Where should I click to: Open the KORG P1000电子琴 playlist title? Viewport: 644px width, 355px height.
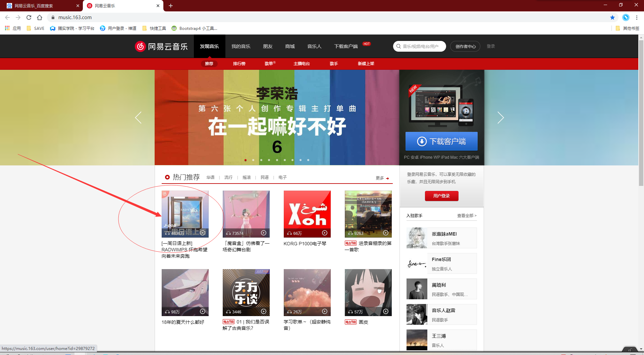pyautogui.click(x=305, y=244)
